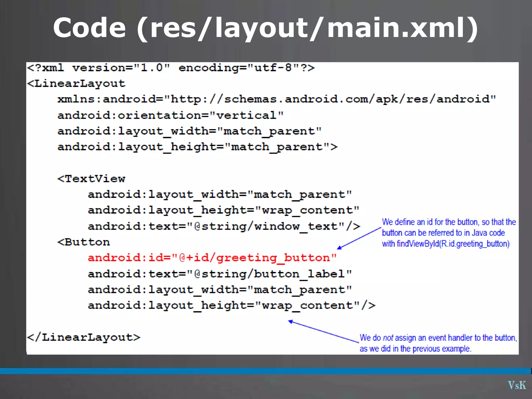Click the '<TextView' tag

tap(91, 179)
